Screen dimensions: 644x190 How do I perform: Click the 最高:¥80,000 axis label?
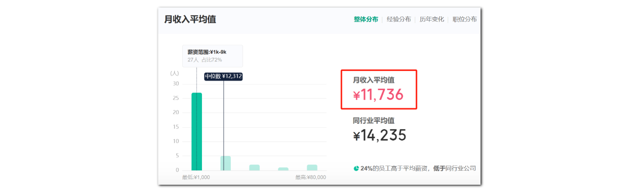point(311,177)
